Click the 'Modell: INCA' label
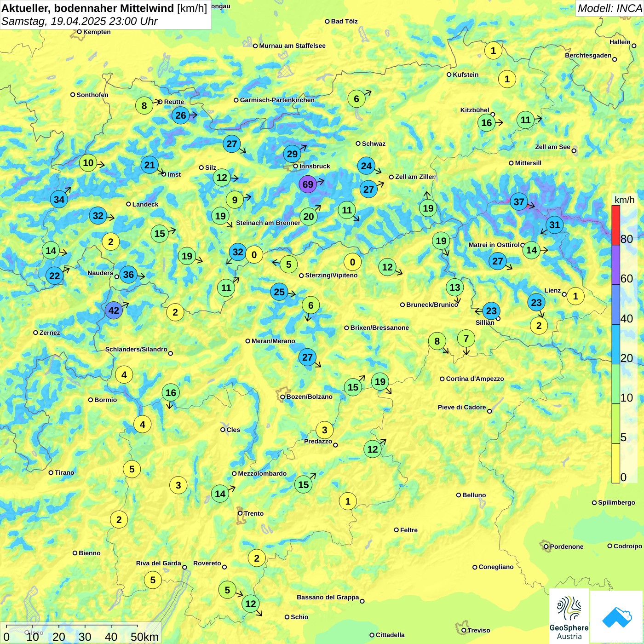 point(609,8)
